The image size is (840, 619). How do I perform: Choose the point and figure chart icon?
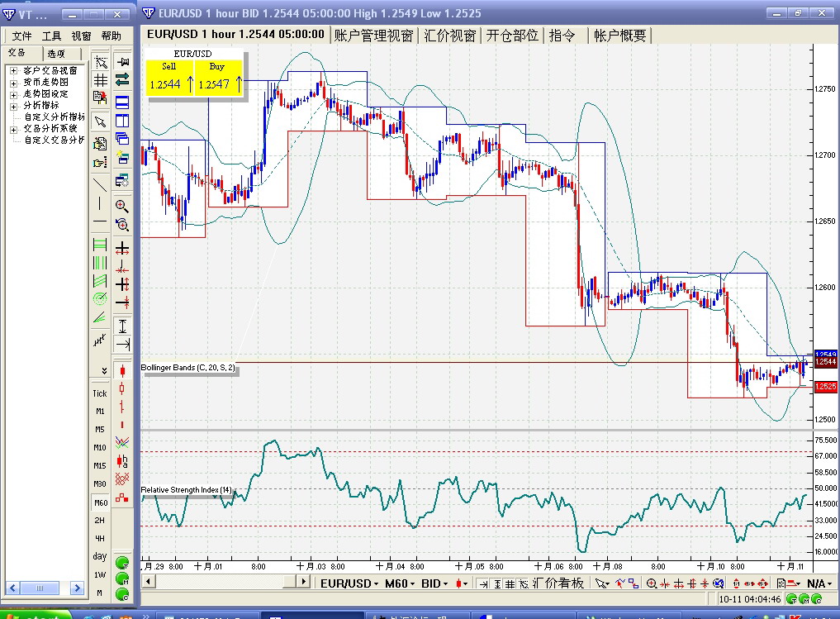coord(122,479)
